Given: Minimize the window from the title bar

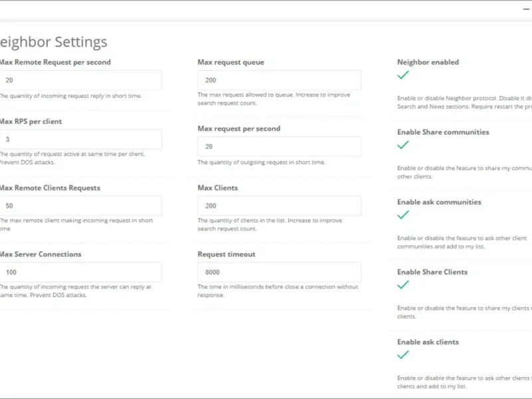Looking at the screenshot, I should point(526,9).
